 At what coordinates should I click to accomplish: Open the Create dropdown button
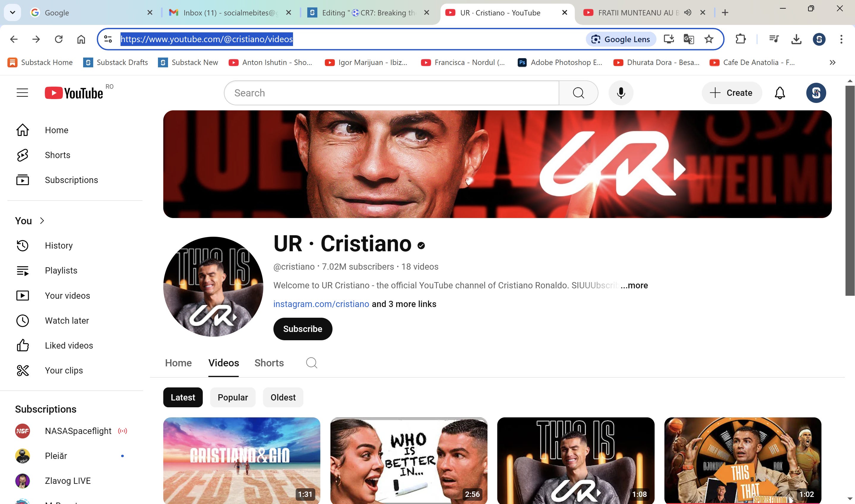point(732,93)
